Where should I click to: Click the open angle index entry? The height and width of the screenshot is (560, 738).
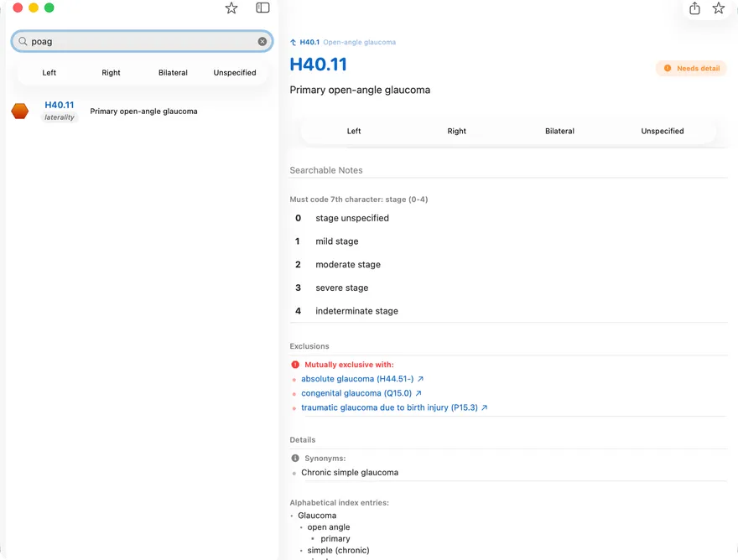click(x=329, y=527)
